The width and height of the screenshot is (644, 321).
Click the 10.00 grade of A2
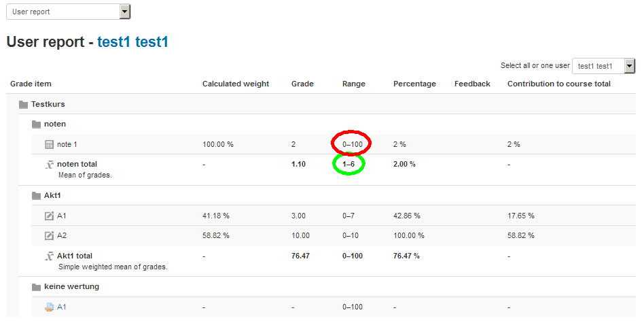[x=301, y=236]
